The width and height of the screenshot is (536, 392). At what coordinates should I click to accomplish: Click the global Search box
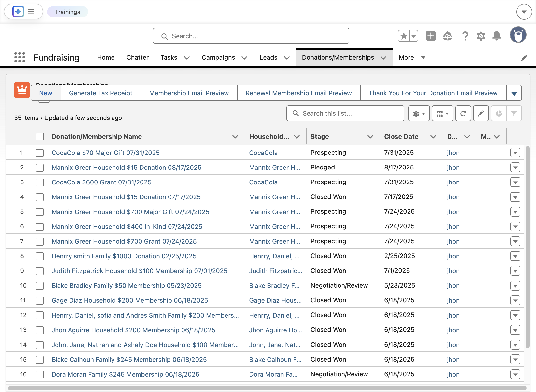coord(251,36)
